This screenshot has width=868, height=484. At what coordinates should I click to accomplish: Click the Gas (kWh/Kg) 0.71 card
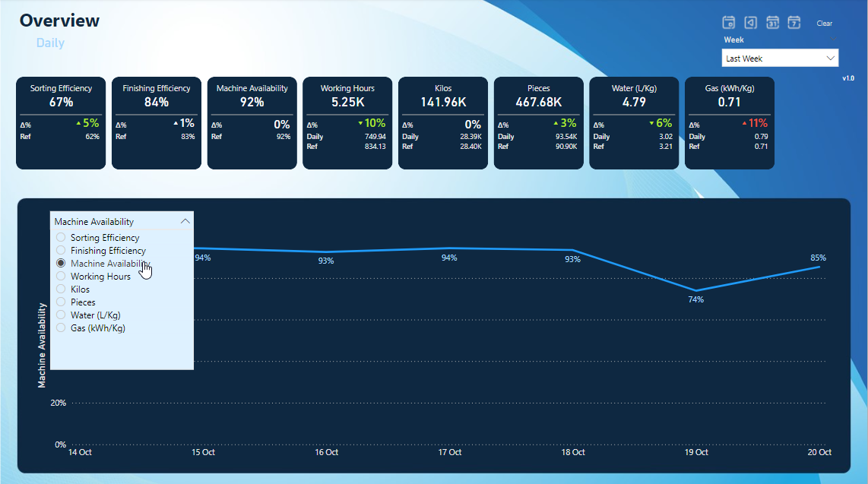point(729,122)
